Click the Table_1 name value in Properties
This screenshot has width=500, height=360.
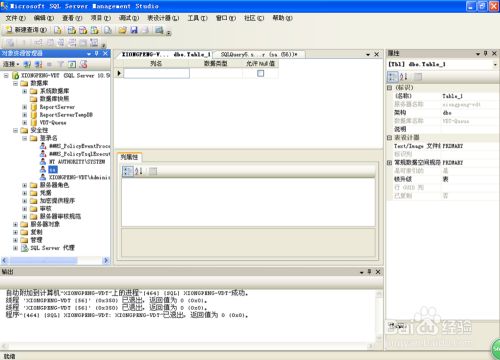469,96
